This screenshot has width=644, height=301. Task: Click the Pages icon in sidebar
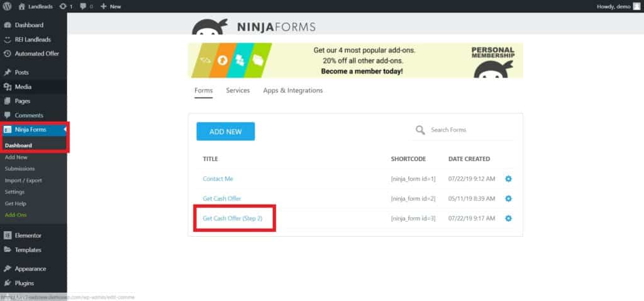(7, 101)
